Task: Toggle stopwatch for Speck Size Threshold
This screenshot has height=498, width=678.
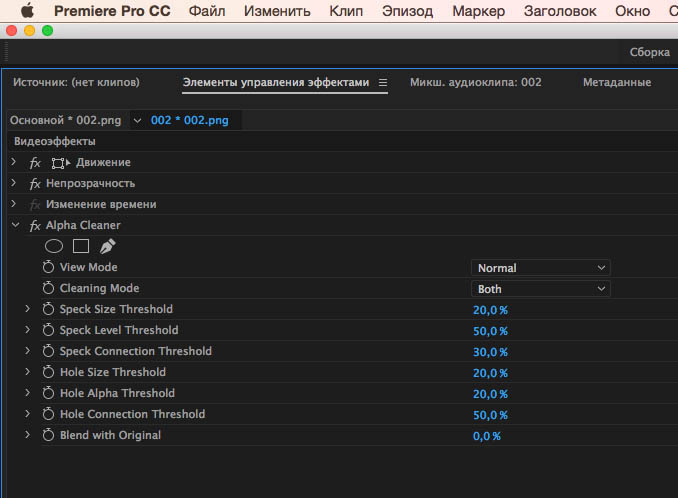Action: [x=48, y=309]
